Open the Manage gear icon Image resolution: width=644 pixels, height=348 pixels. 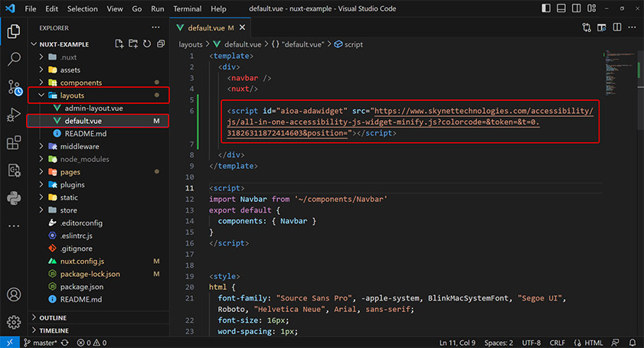click(x=14, y=321)
